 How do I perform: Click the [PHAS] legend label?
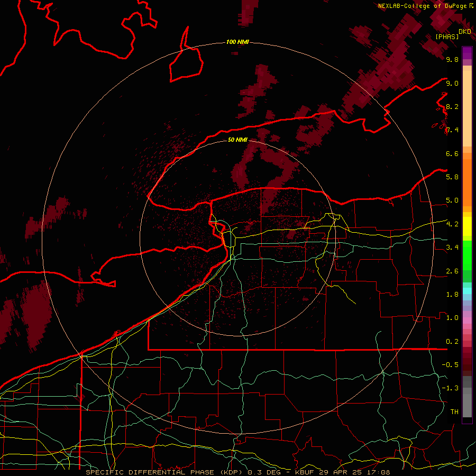(x=447, y=37)
